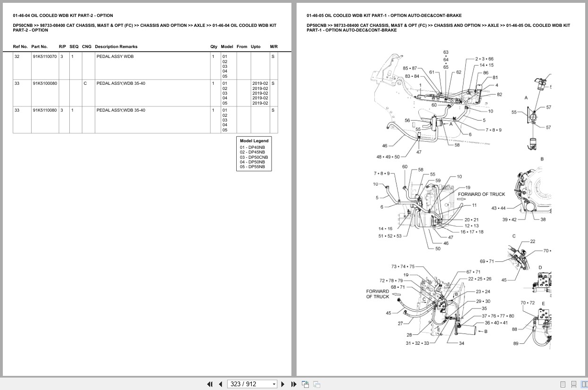
Task: Switch to continuous scrolling page view
Action: 574,384
